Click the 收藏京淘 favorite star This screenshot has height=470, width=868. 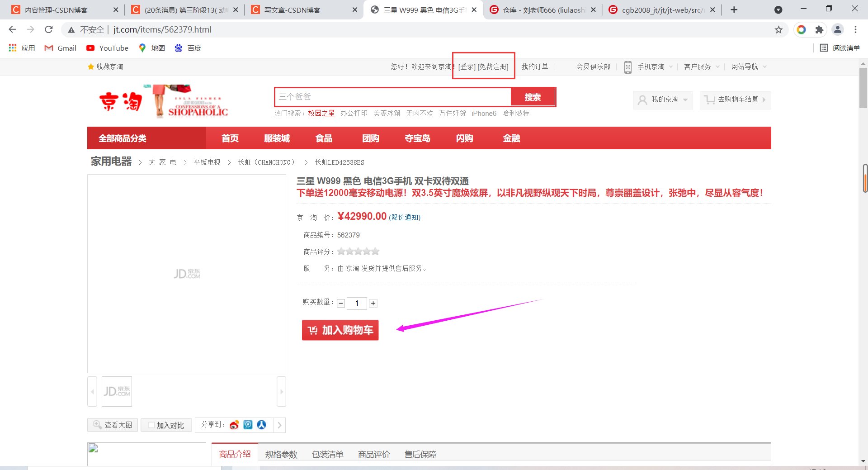(90, 66)
